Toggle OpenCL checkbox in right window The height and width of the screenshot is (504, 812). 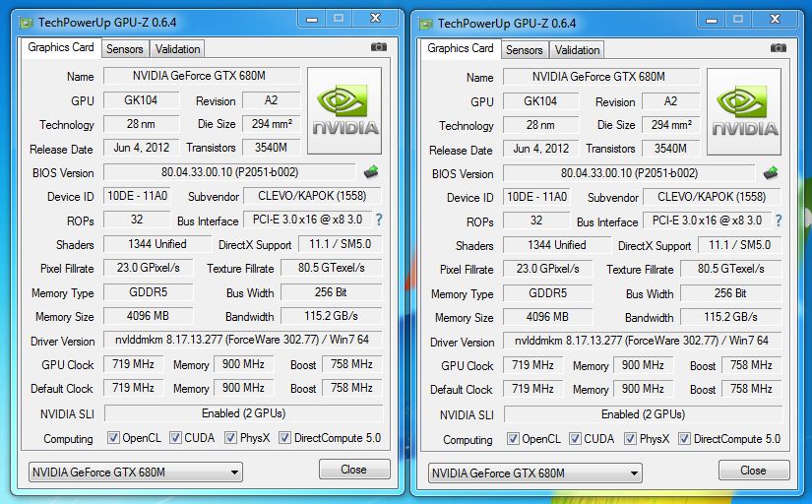pos(513,439)
